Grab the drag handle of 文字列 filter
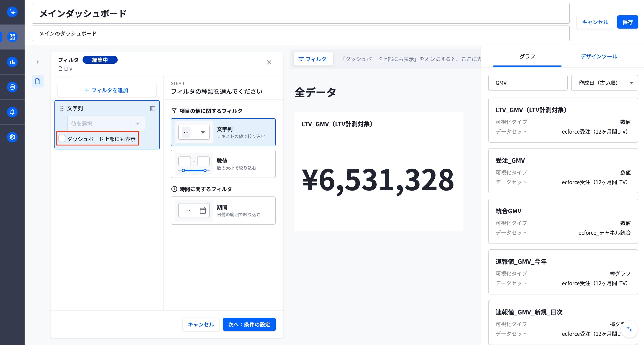The image size is (644, 345). coord(62,108)
